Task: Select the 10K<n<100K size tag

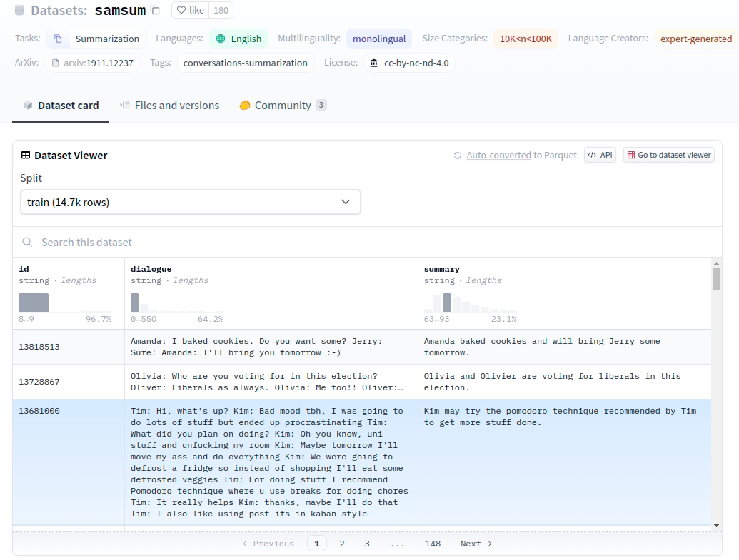Action: [x=526, y=39]
